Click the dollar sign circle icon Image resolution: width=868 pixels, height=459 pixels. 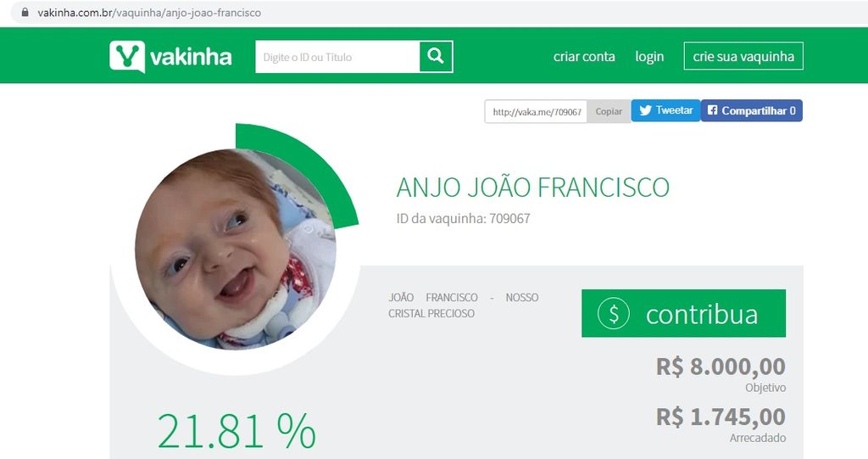[x=614, y=313]
